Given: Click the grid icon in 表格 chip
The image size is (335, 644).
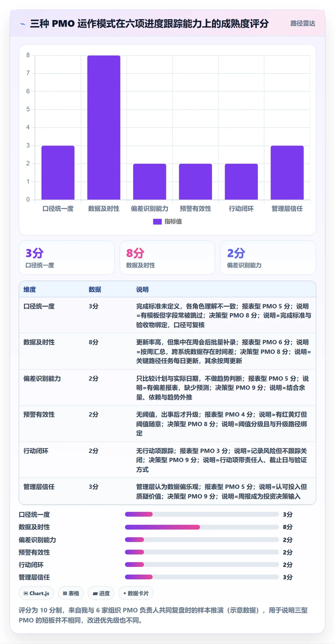Looking at the screenshot, I should pyautogui.click(x=65, y=593).
